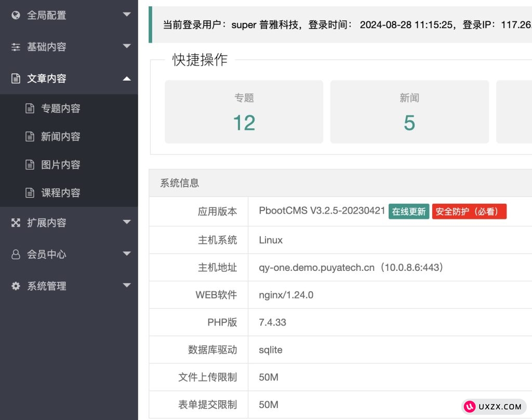The image size is (532, 420).
Task: Click the document icon beside 文章内容
Action: 16,78
